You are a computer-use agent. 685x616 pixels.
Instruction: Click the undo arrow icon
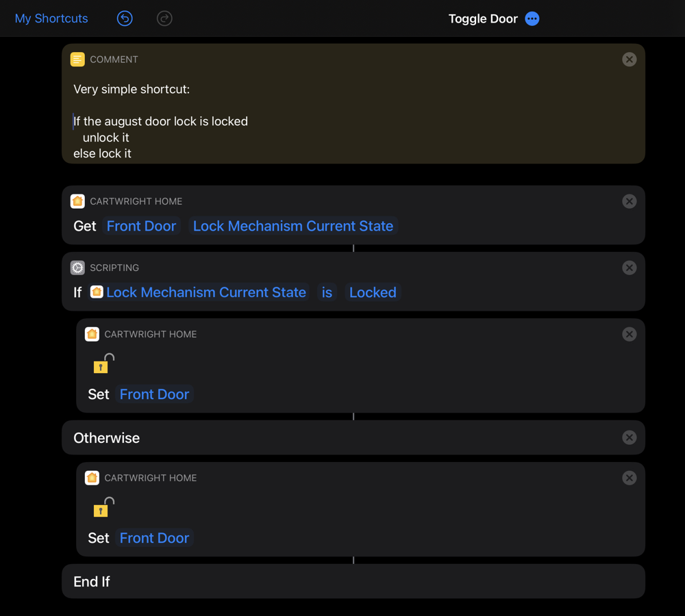tap(125, 18)
